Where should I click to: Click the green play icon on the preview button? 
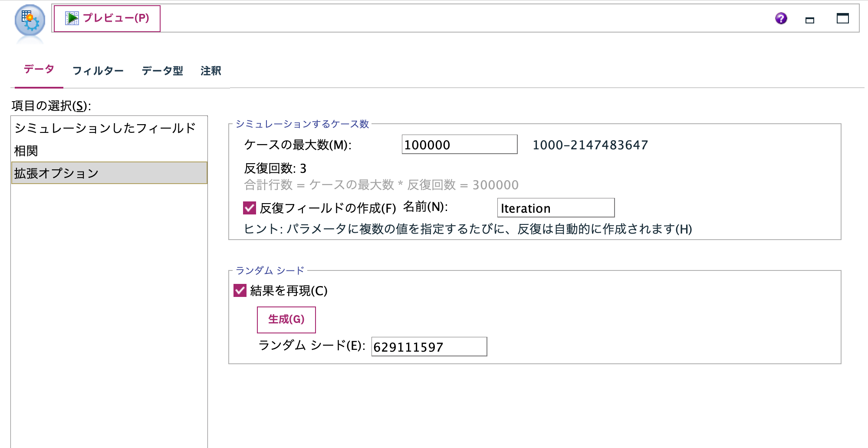pos(71,18)
